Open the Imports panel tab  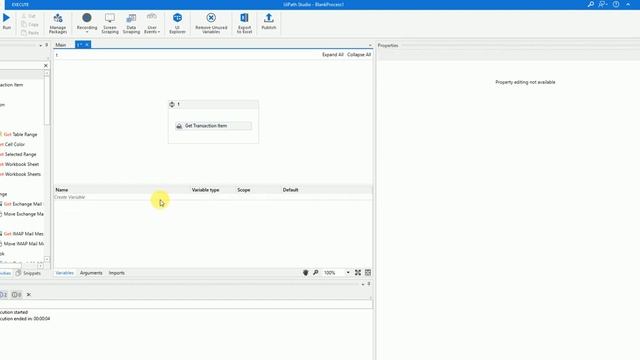click(117, 273)
